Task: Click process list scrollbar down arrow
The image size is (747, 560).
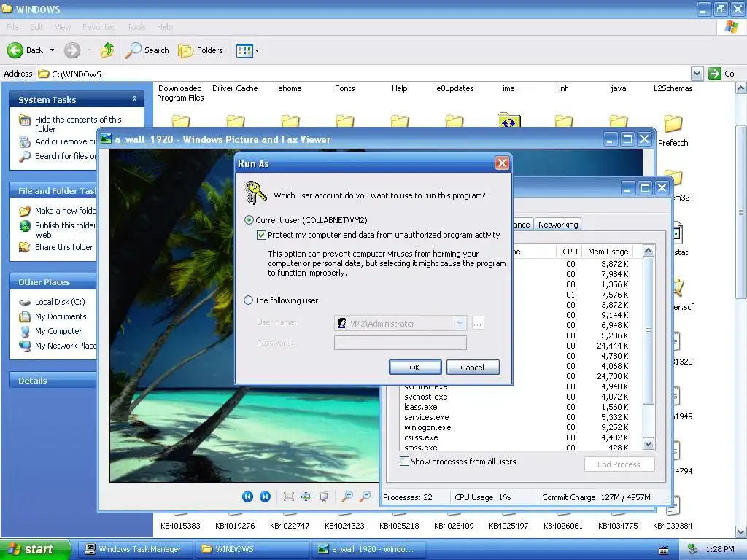Action: click(x=648, y=444)
